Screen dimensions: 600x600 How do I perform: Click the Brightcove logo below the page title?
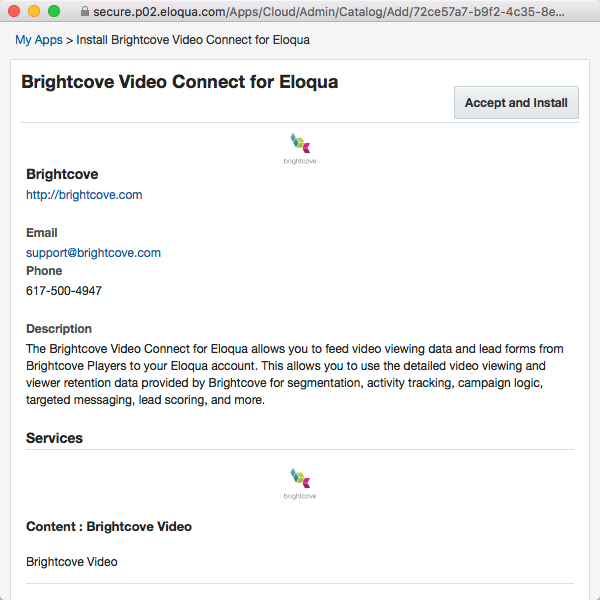299,148
